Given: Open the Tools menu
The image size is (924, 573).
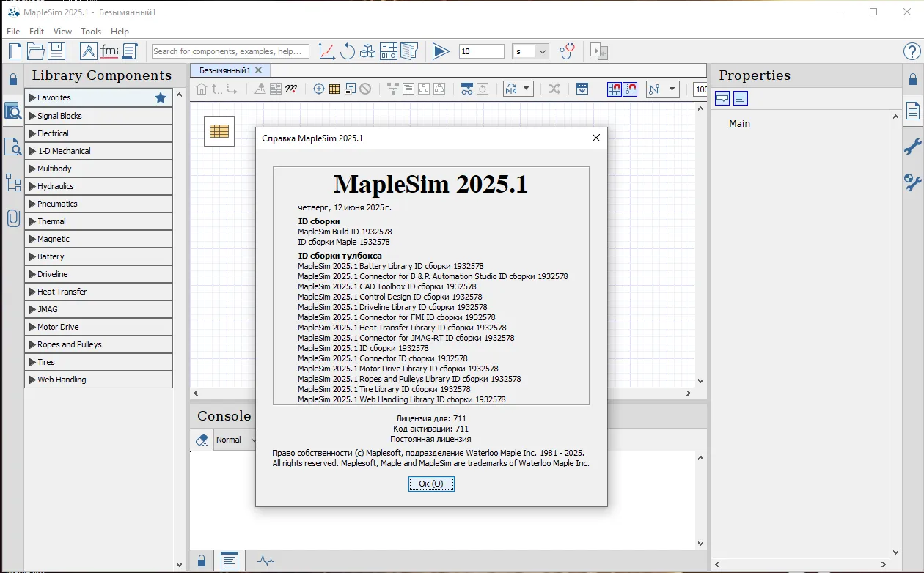Looking at the screenshot, I should tap(91, 32).
